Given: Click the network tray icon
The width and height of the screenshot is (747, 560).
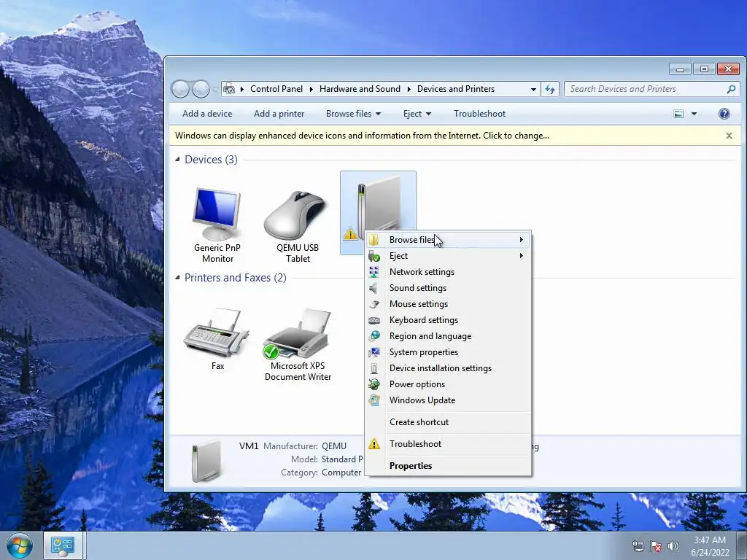Looking at the screenshot, I should (x=638, y=545).
